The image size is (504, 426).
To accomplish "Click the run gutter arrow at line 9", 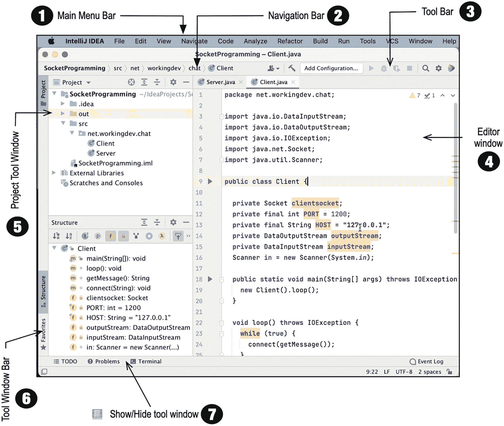I will [210, 181].
